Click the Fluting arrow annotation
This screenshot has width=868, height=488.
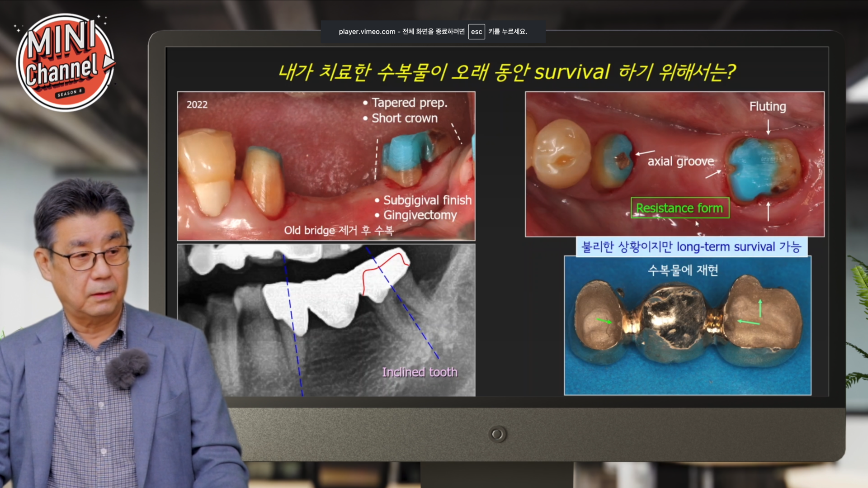[x=768, y=128]
